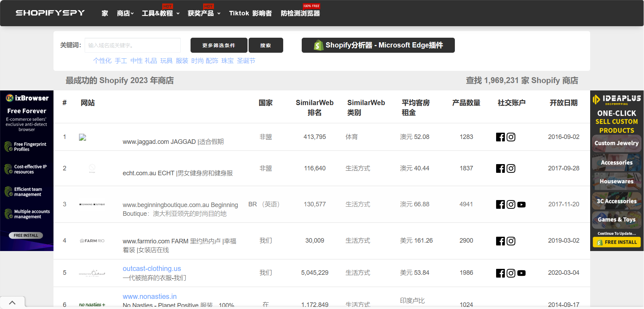Click the SimilarWeb 排名 column header
The width and height of the screenshot is (644, 309).
(315, 108)
